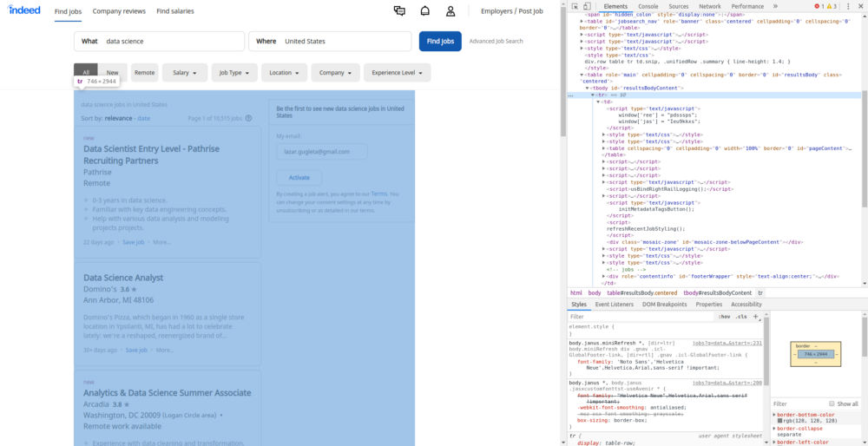This screenshot has width=868, height=446.
Task: Click the Activate job alert button
Action: [299, 178]
